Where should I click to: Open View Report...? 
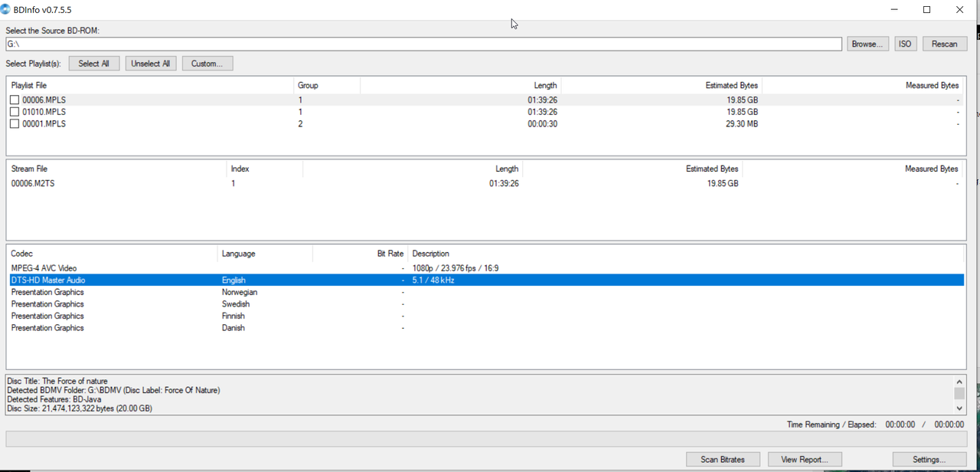pyautogui.click(x=805, y=459)
